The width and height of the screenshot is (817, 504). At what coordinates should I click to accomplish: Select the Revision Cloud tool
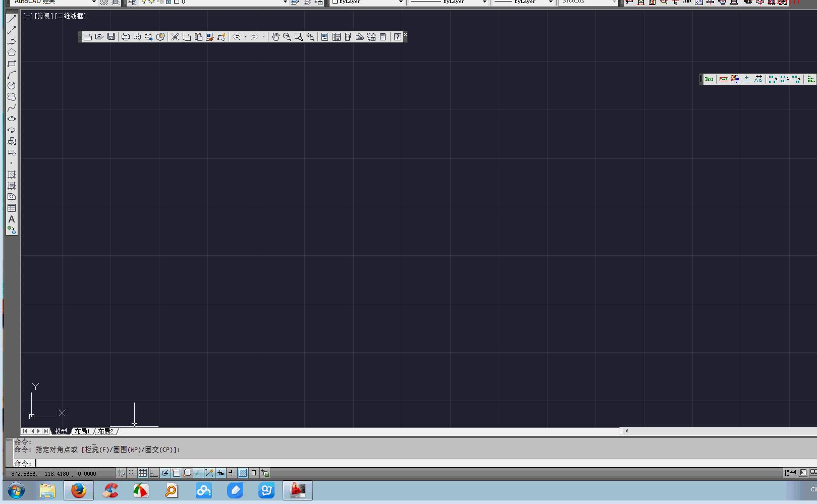click(x=12, y=97)
